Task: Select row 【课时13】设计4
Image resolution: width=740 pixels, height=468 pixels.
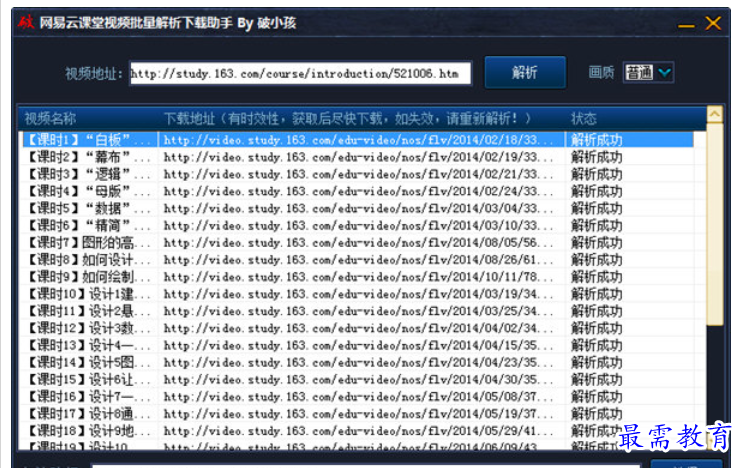Action: point(357,346)
